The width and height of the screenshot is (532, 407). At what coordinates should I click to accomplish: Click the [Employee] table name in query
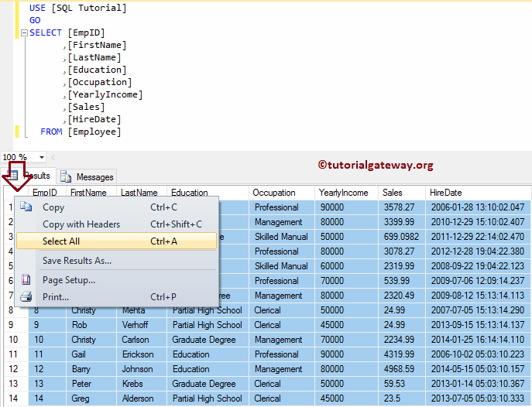pyautogui.click(x=94, y=132)
